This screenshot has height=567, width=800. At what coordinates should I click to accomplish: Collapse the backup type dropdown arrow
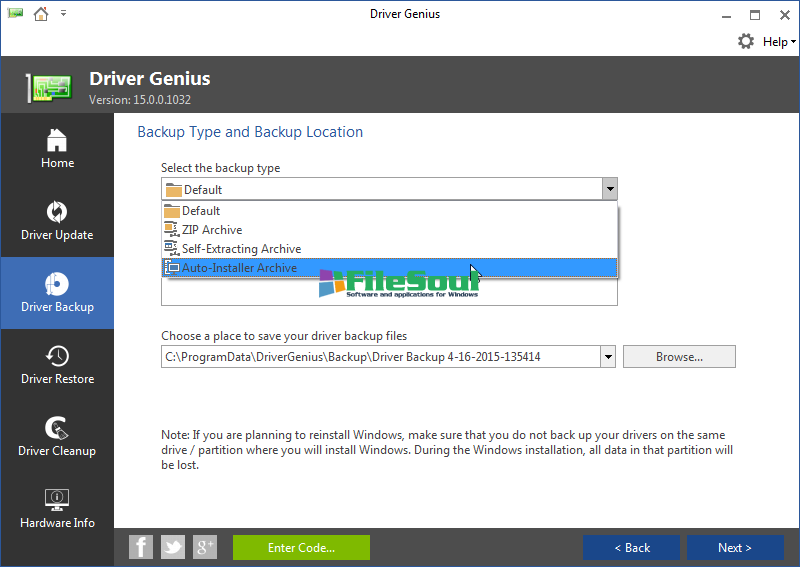(x=609, y=189)
